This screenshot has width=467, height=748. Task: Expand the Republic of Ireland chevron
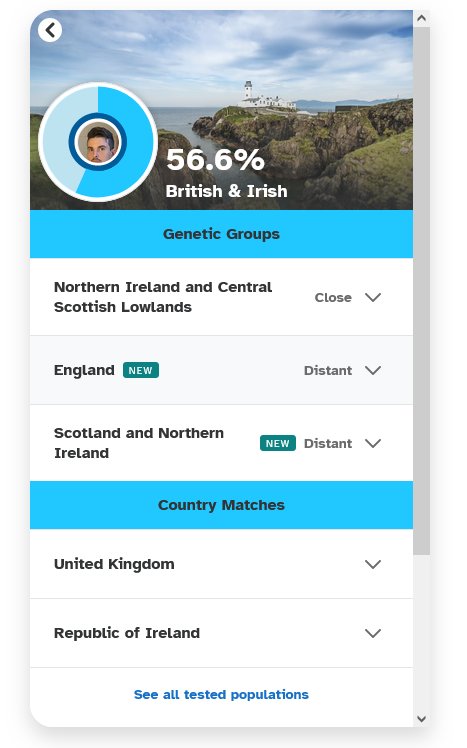[x=373, y=633]
